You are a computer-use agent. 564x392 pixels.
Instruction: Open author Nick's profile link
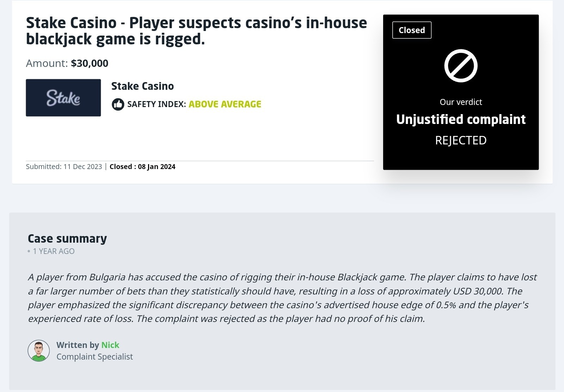point(110,345)
